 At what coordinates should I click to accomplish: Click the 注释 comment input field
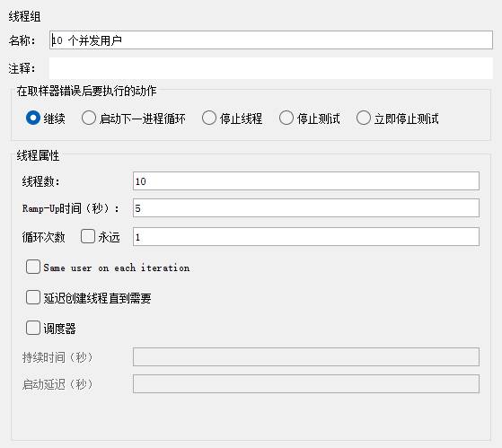point(271,68)
